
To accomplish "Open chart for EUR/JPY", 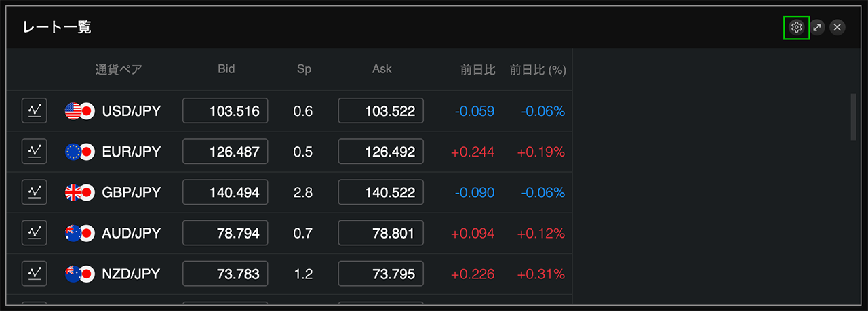I will coord(35,152).
